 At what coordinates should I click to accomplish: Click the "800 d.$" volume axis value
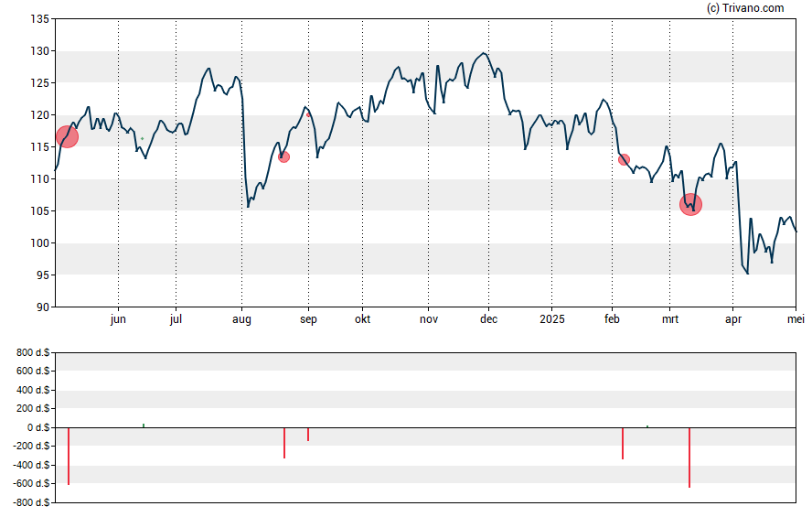coord(33,352)
